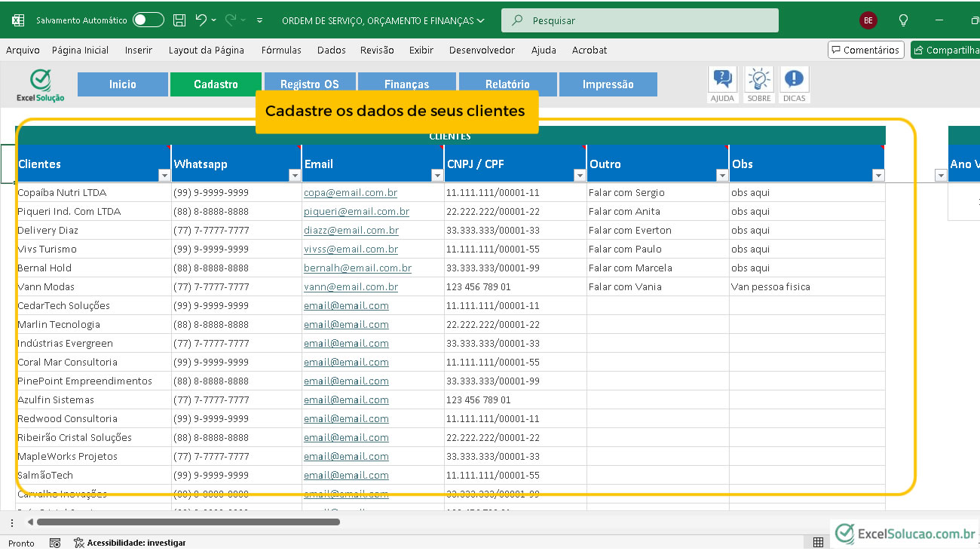Screen dimensions: 980x551
Task: Go to the Inicio sheet button
Action: (123, 84)
